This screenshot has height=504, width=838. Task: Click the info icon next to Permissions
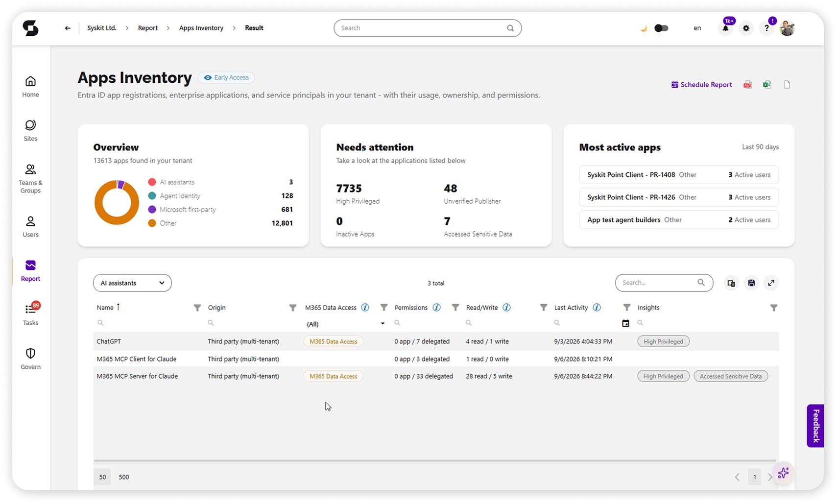(436, 308)
